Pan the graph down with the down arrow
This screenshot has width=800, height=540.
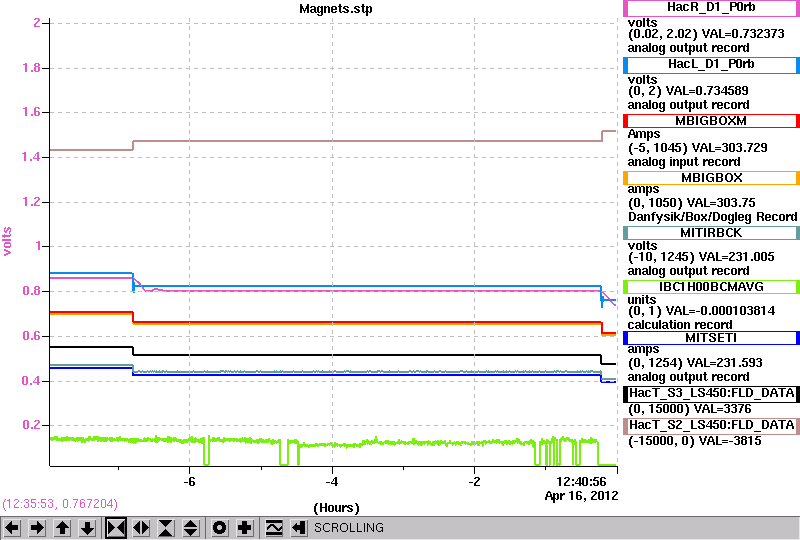click(x=88, y=528)
